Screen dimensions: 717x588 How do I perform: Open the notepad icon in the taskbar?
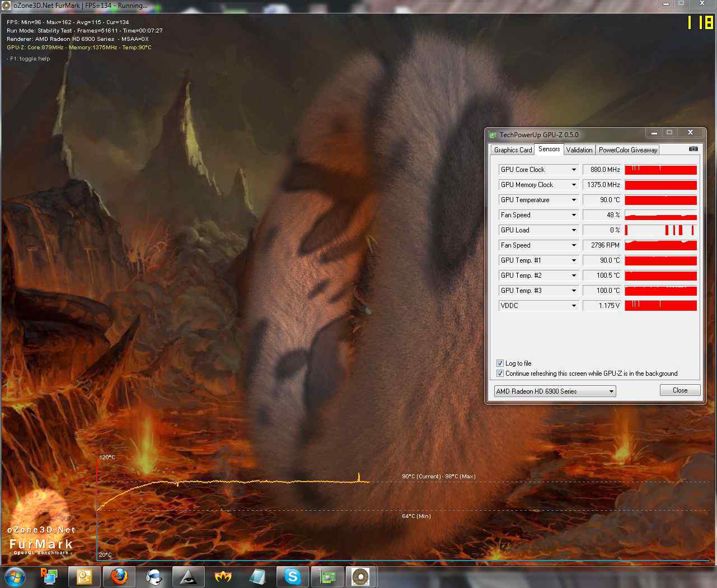tap(84, 576)
